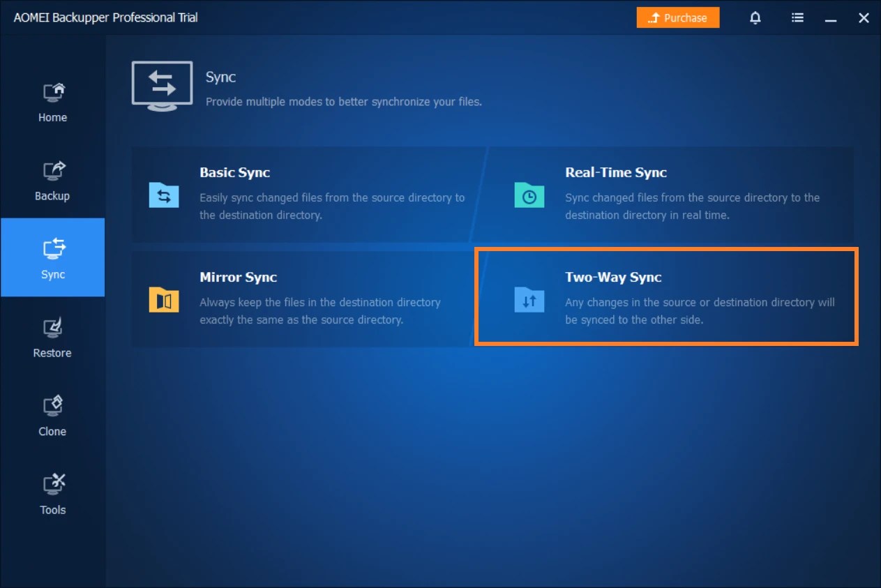The image size is (881, 588).
Task: Click the Mirror Sync yellow folder icon
Action: [x=164, y=299]
